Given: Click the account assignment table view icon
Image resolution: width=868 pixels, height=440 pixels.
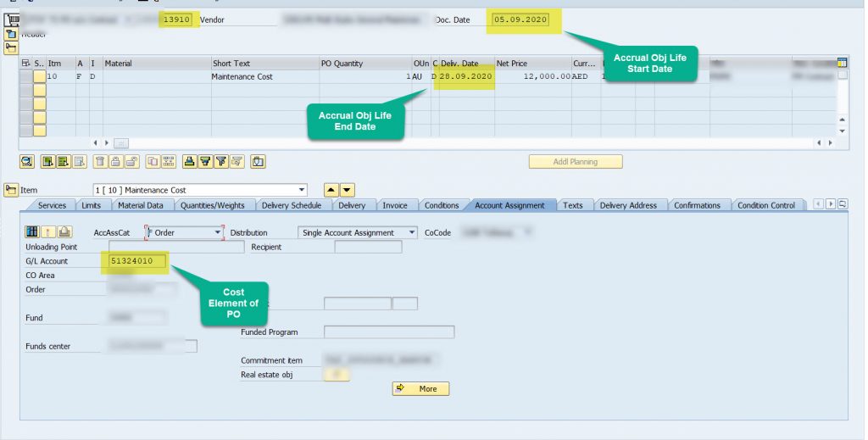Looking at the screenshot, I should click(x=32, y=232).
